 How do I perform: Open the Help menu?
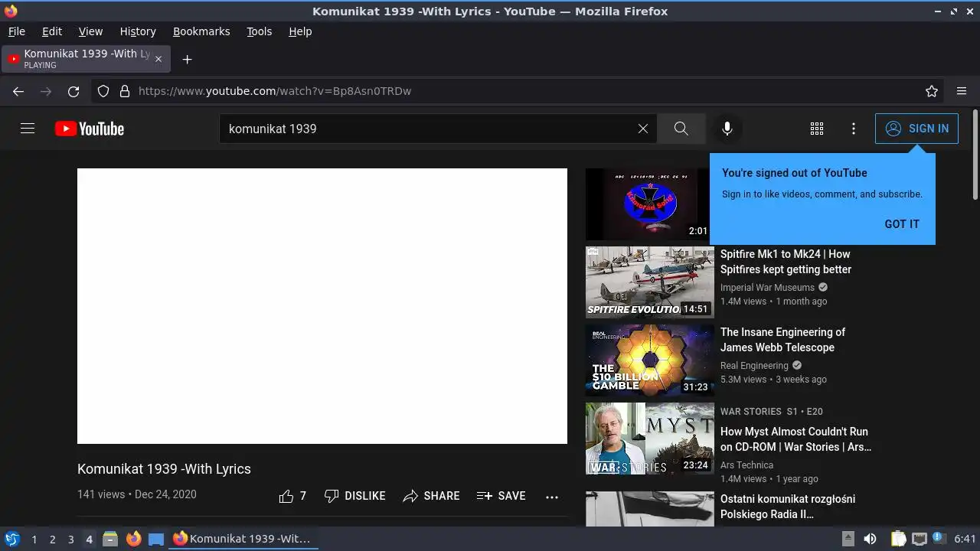tap(300, 31)
